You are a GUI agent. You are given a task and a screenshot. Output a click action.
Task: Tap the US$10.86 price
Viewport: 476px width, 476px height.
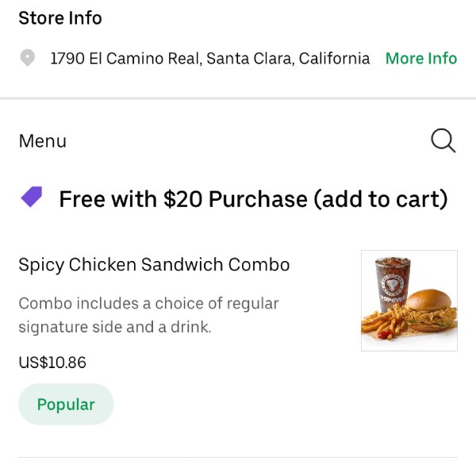(x=52, y=363)
